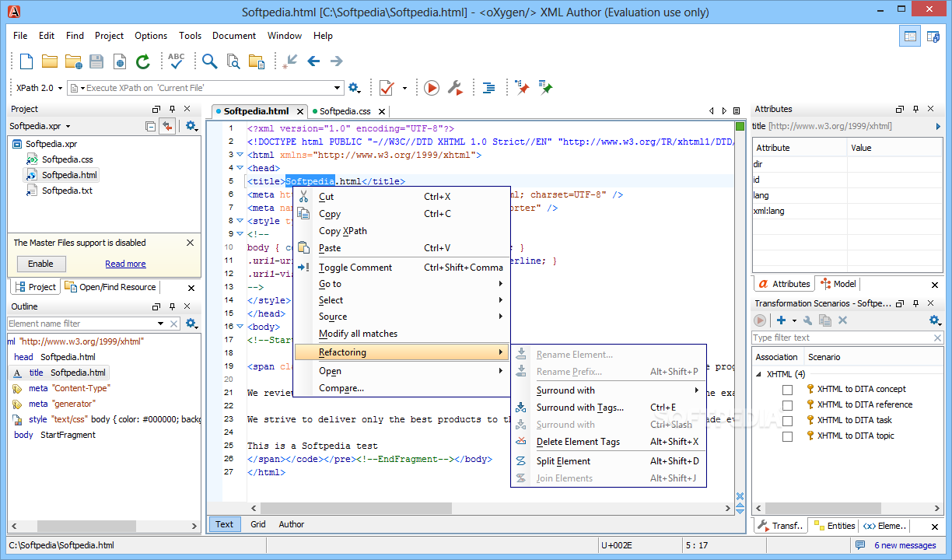The image size is (952, 560).
Task: Apply transformation scenario red play icon
Action: click(432, 88)
